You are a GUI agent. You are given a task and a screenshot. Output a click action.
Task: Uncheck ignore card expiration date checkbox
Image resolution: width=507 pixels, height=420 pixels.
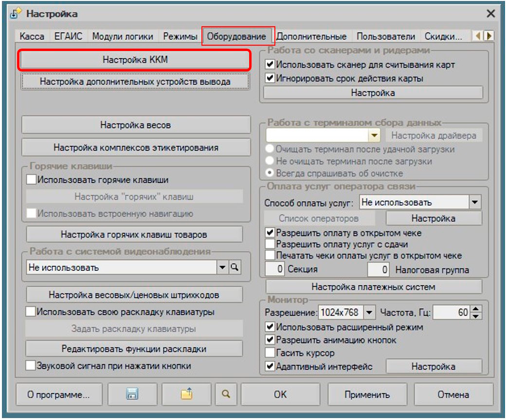pos(270,78)
